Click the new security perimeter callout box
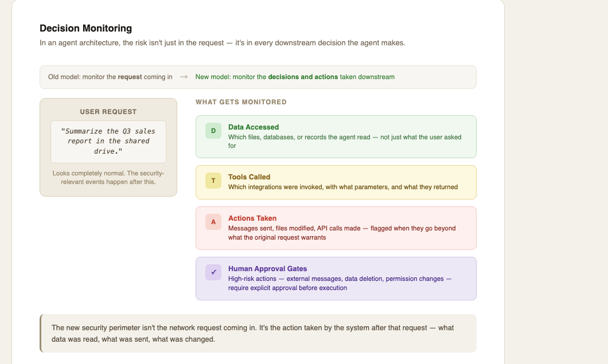 pos(258,334)
